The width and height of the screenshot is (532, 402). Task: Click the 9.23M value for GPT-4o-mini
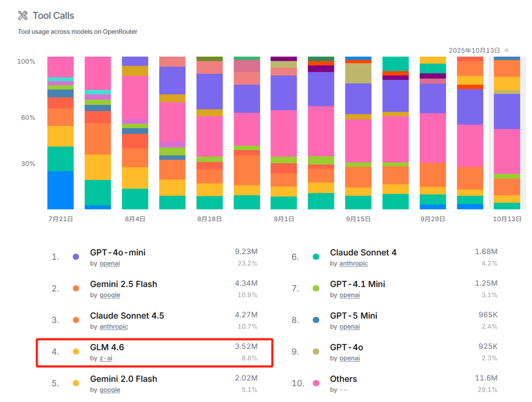pyautogui.click(x=246, y=252)
